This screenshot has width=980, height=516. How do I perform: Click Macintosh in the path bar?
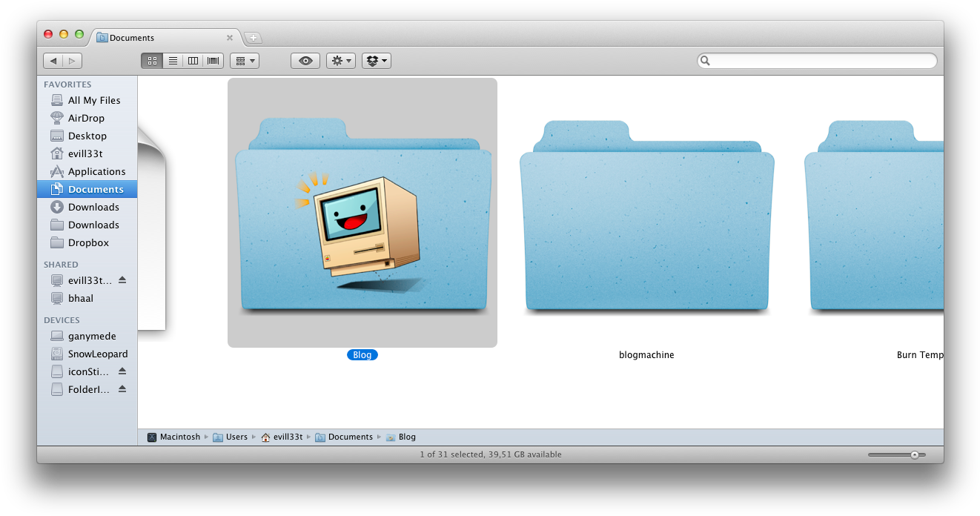click(174, 437)
